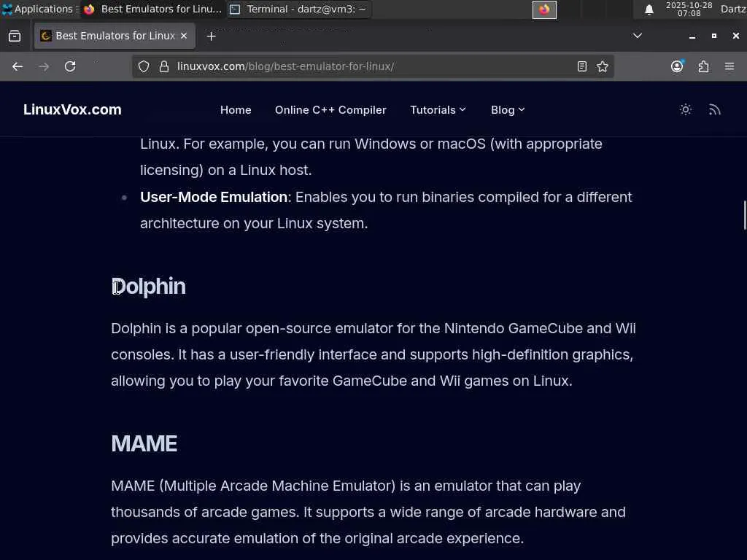This screenshot has height=560, width=747.
Task: Click the Dartz user label in panel
Action: (x=733, y=9)
